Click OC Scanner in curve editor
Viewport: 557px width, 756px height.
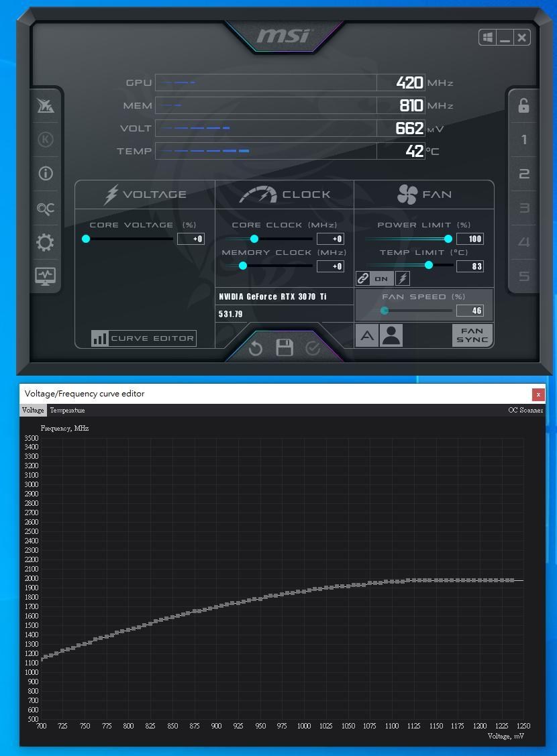click(525, 410)
